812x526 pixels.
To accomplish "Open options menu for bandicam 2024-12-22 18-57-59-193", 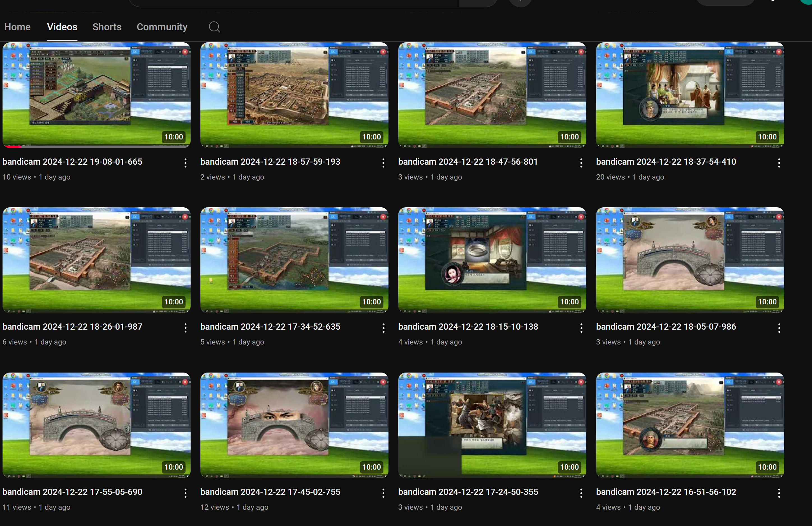I will pyautogui.click(x=383, y=163).
